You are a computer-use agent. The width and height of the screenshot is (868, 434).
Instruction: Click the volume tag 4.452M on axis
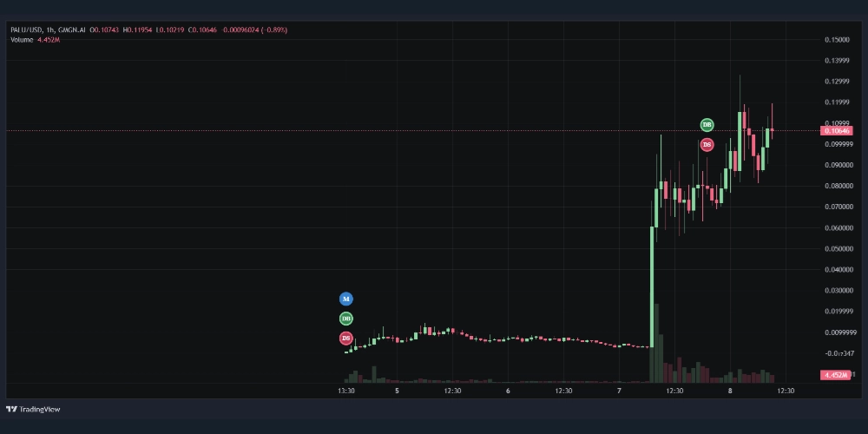coord(837,375)
